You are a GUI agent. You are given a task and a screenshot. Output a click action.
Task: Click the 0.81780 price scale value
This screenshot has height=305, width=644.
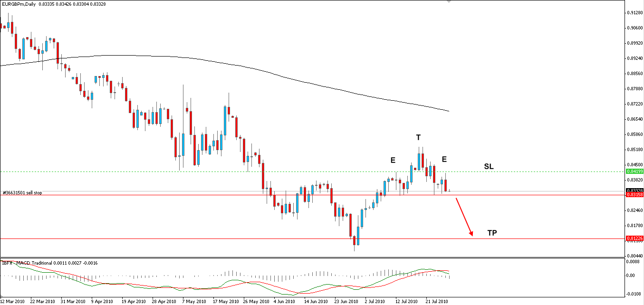tap(635, 225)
